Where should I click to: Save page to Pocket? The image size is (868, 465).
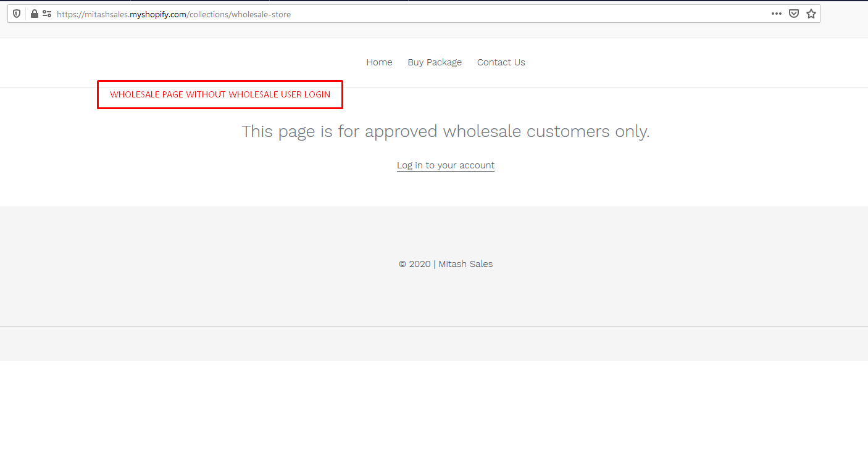click(x=794, y=14)
